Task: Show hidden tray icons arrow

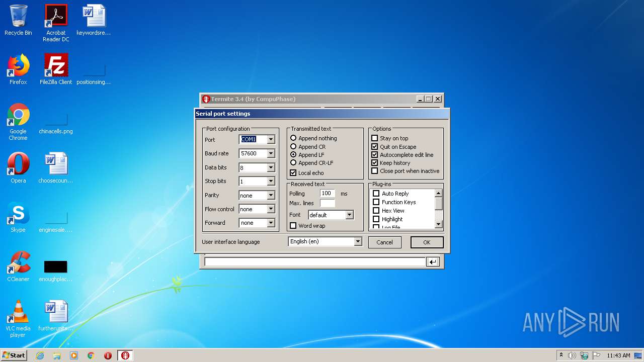Action: click(561, 355)
